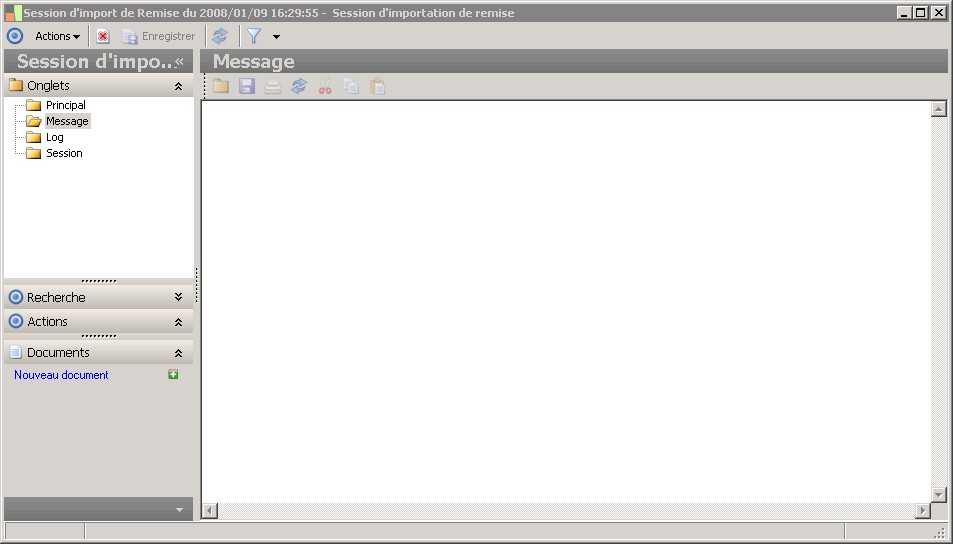This screenshot has width=953, height=544.
Task: Click the floppy disk save icon in Message toolbar
Action: pyautogui.click(x=247, y=86)
